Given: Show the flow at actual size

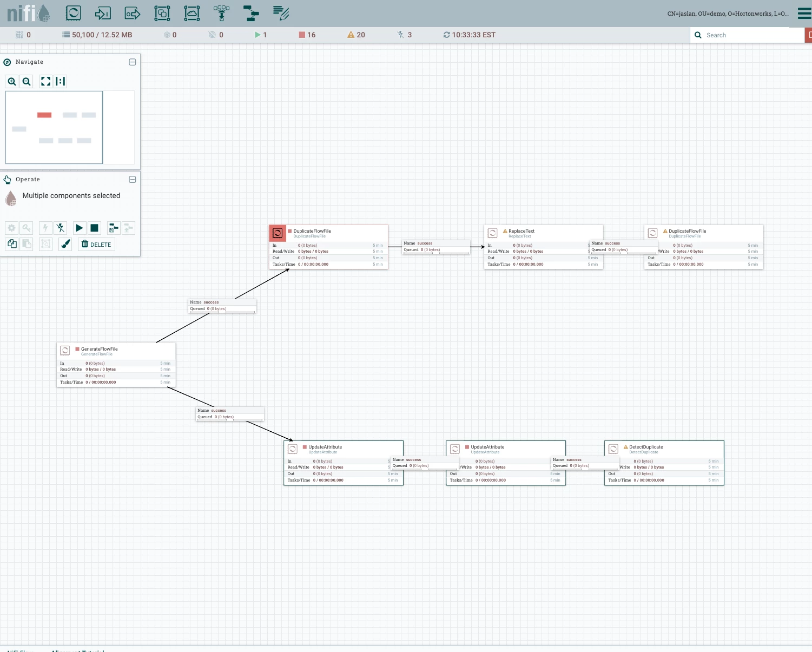Looking at the screenshot, I should (61, 82).
